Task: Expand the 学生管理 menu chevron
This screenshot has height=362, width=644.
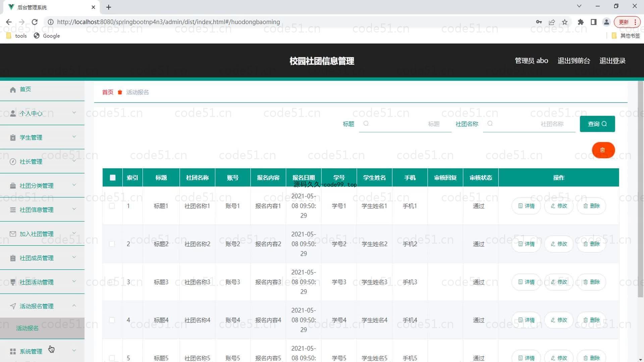Action: coord(74,137)
